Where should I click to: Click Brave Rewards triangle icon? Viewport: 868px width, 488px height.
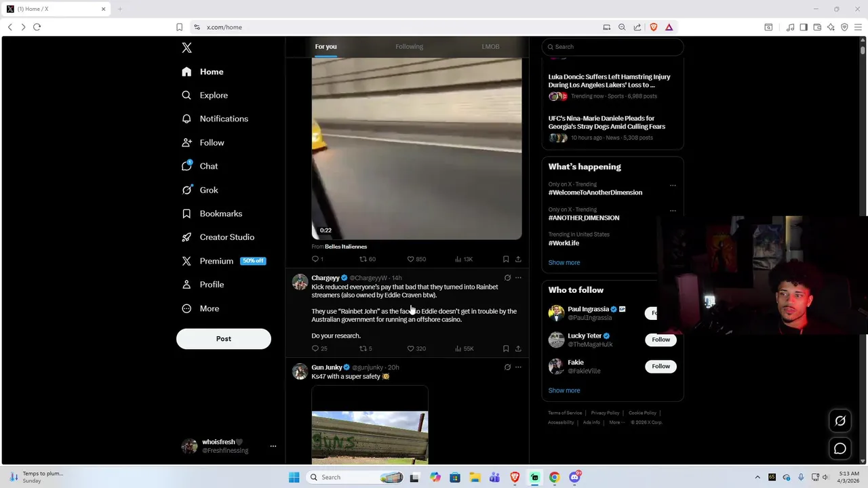tap(669, 27)
